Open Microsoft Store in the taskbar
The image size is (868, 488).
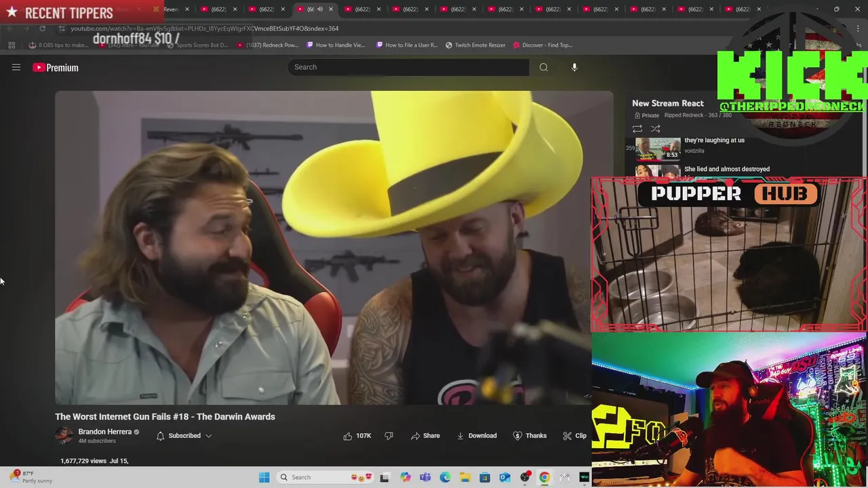click(485, 477)
